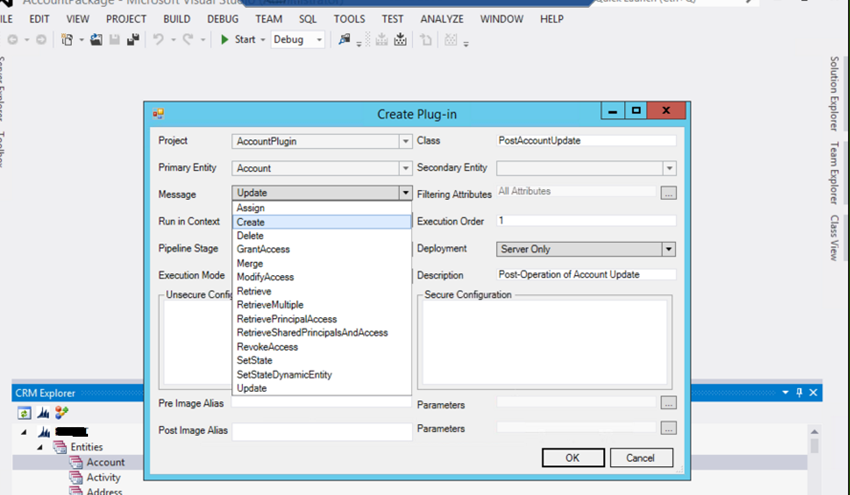The width and height of the screenshot is (850, 495).
Task: Choose GrantAccess from the Message list
Action: (321, 249)
